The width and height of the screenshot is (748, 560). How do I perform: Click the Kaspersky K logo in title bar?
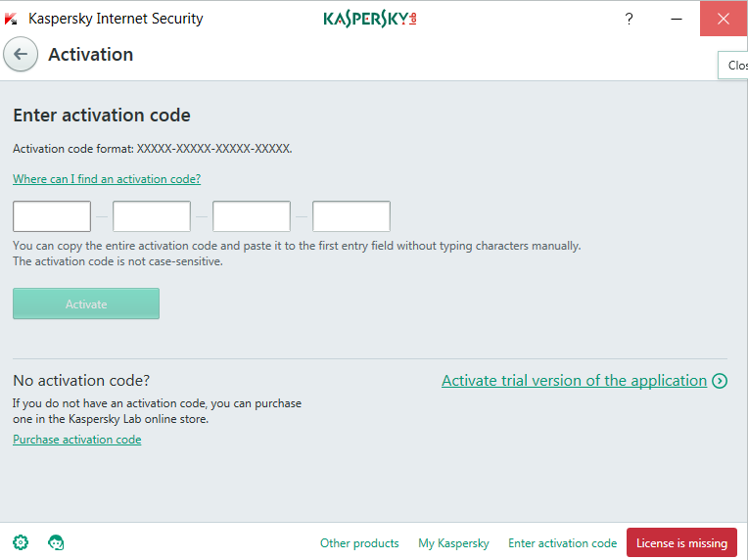pyautogui.click(x=11, y=19)
